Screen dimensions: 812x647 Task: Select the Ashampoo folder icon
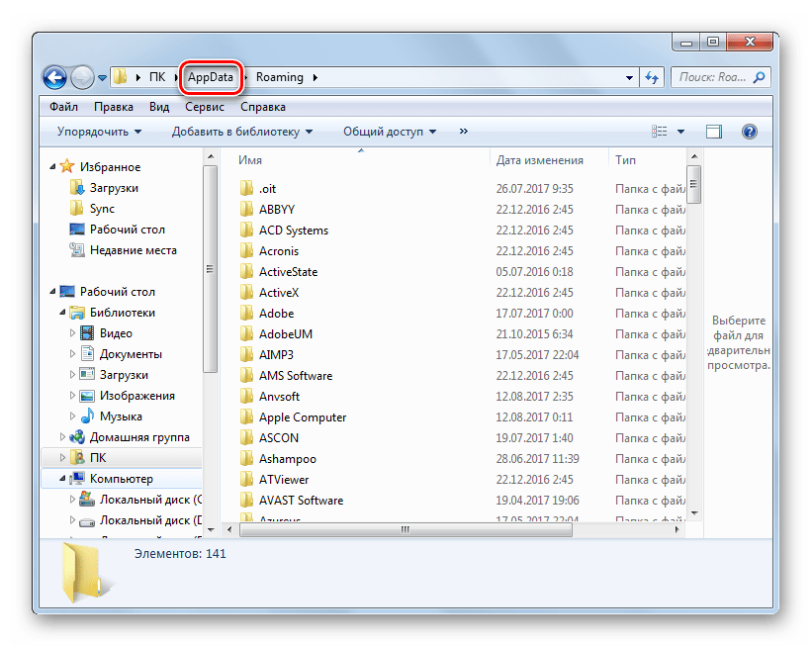[x=246, y=458]
